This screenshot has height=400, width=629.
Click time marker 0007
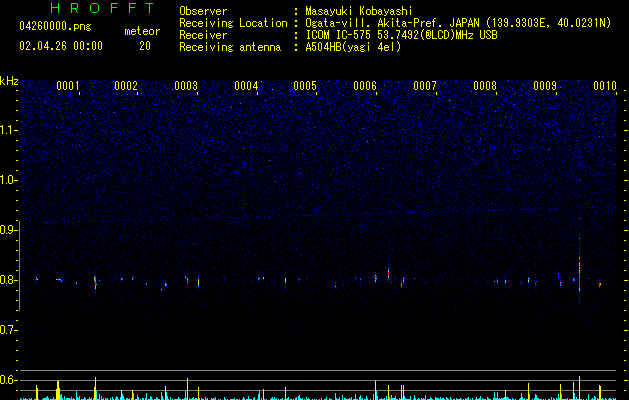coord(425,86)
